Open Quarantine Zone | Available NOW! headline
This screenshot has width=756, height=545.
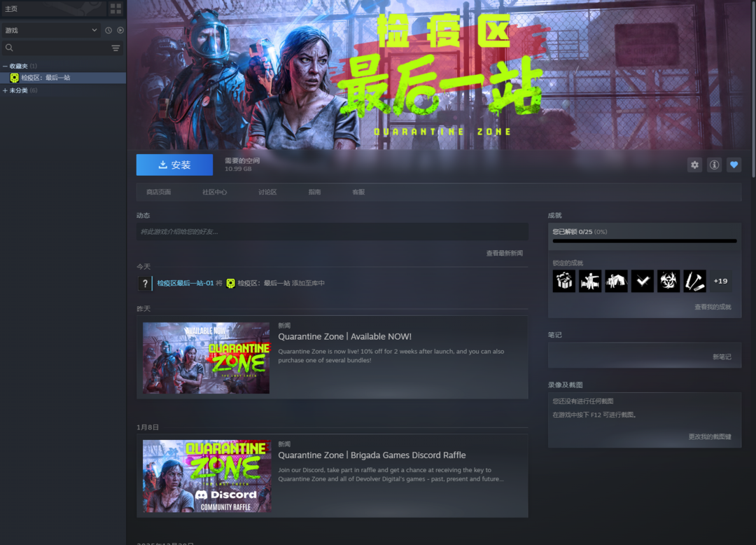[x=344, y=337]
